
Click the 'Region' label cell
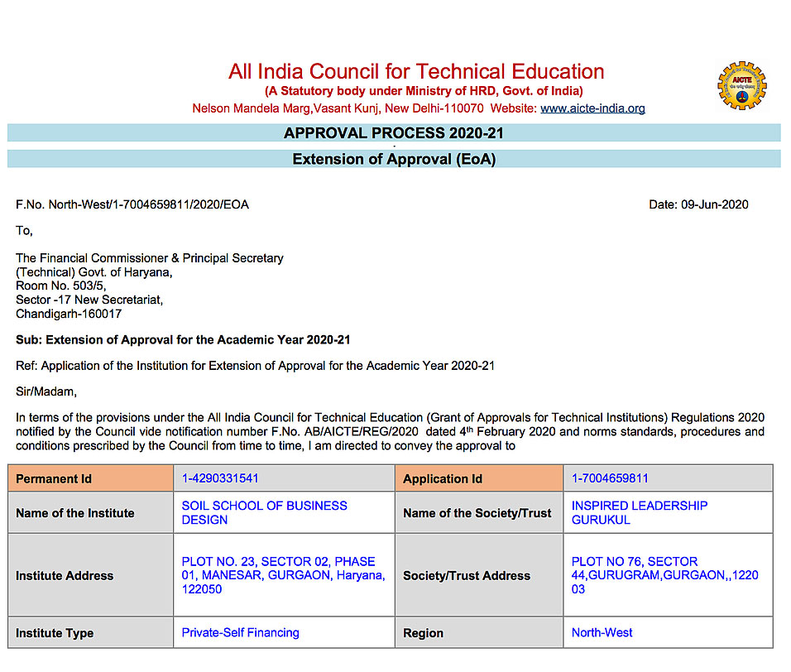coord(479,632)
